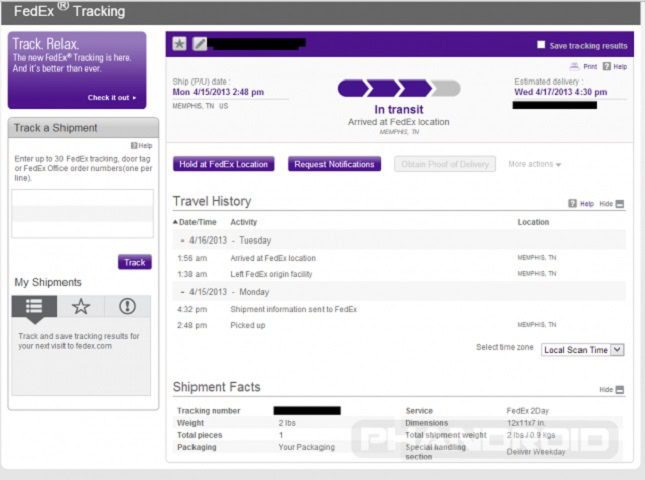Select the Left FedEx origin facility row
645x480 pixels.
pyautogui.click(x=399, y=274)
